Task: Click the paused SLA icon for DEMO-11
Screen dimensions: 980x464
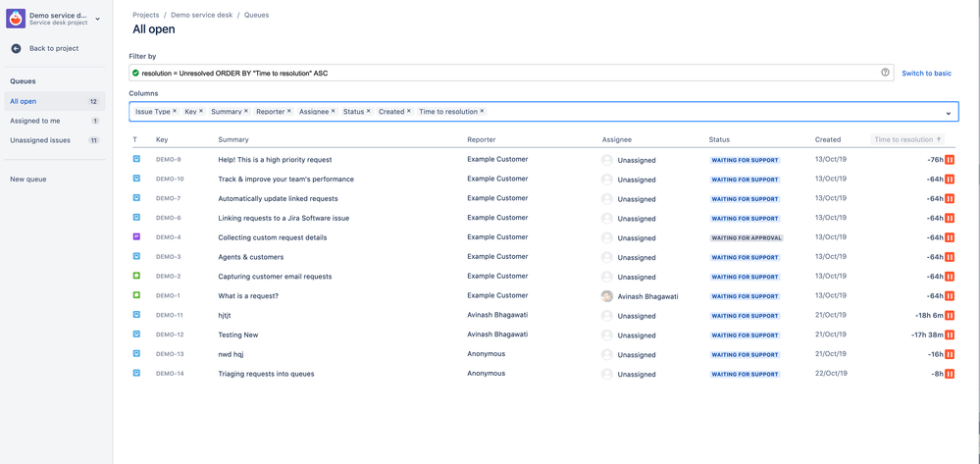Action: [x=950, y=315]
